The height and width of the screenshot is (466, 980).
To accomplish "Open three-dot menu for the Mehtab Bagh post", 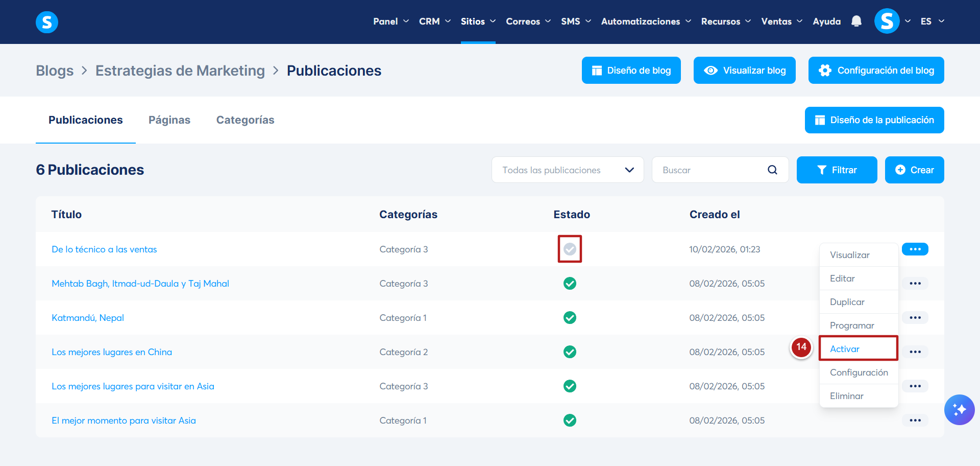I will [x=915, y=284].
